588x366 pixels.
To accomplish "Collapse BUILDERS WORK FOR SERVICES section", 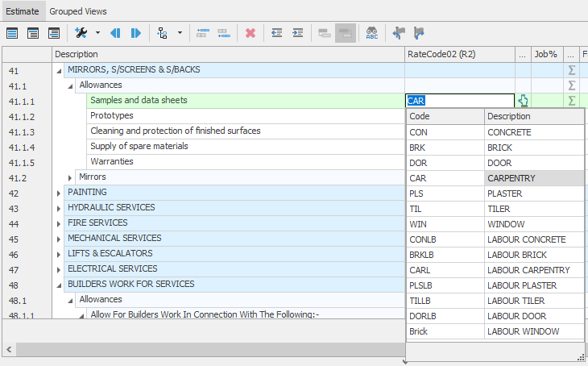I will coord(59,285).
